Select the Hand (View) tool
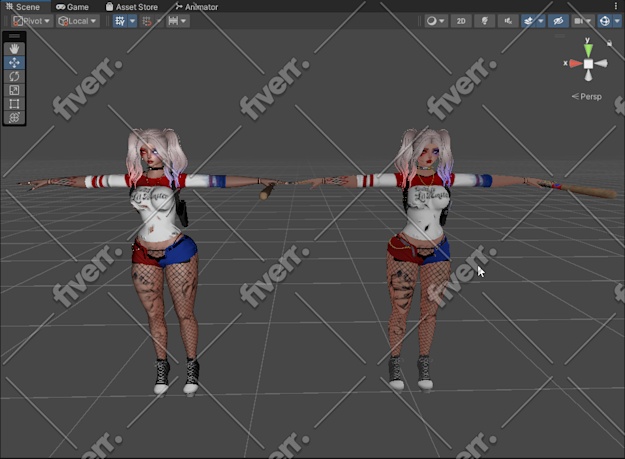Viewport: 625px width, 459px height. tap(14, 49)
